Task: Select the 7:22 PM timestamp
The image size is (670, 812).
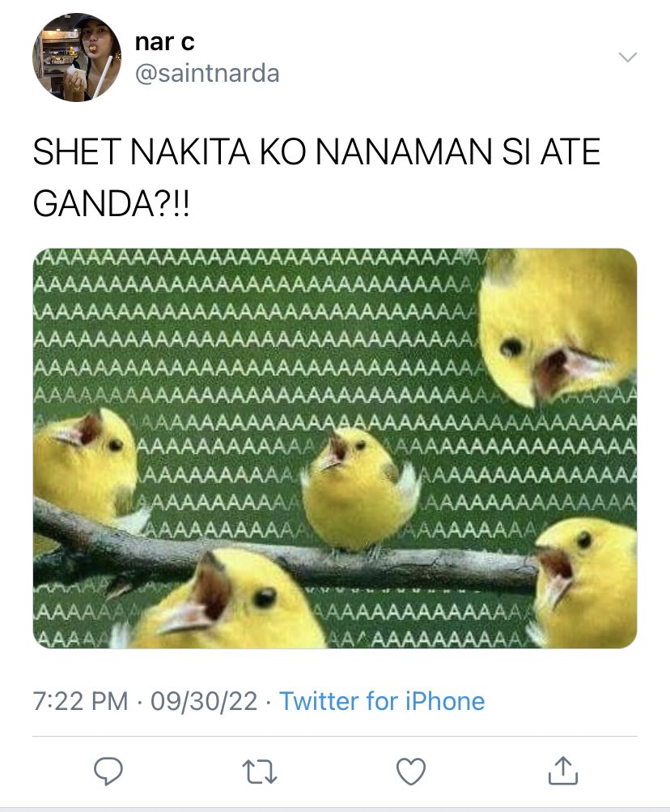Action: pyautogui.click(x=80, y=701)
